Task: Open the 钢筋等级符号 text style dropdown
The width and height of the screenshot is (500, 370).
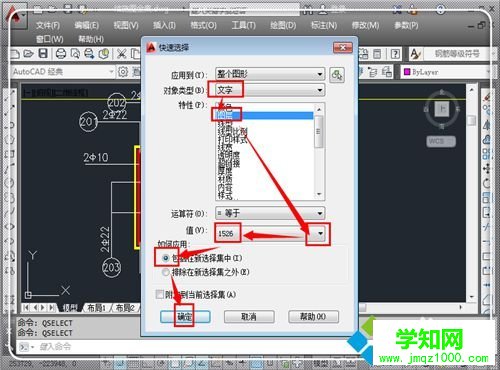Action: (460, 54)
